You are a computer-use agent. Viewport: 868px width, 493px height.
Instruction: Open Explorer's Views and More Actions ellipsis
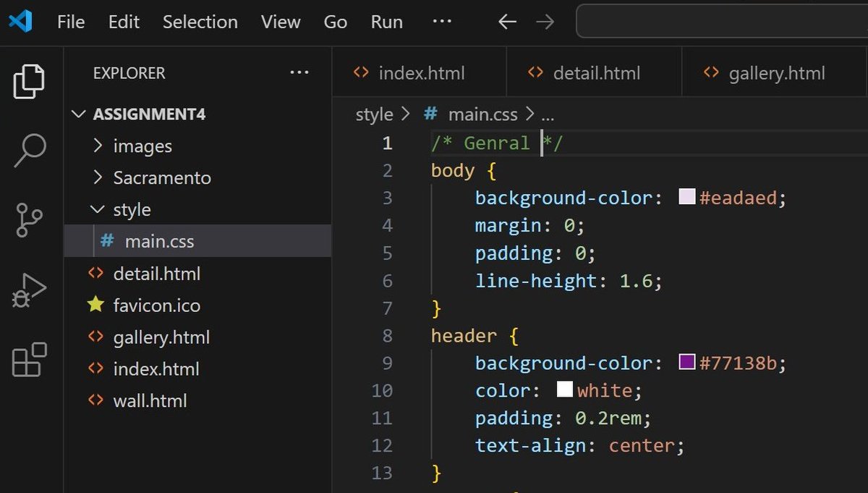(x=299, y=72)
